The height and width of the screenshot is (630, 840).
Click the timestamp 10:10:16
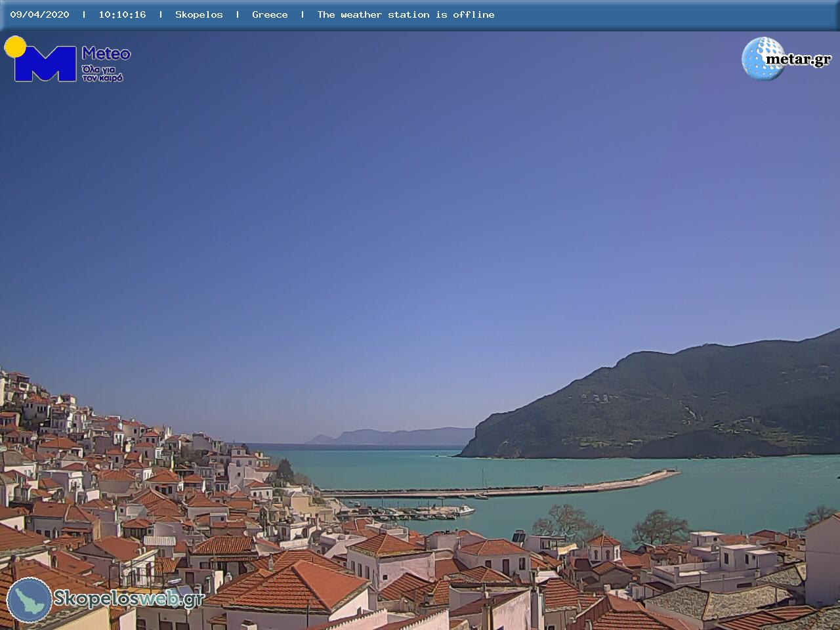[122, 14]
